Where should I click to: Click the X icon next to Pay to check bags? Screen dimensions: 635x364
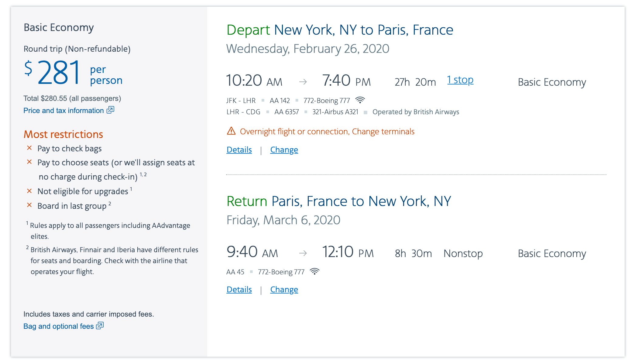[29, 148]
